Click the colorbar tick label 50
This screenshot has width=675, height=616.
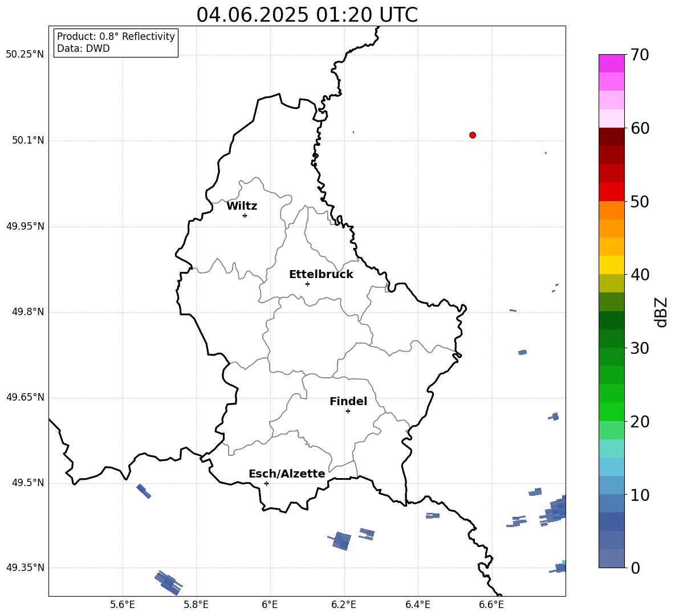[x=640, y=201]
